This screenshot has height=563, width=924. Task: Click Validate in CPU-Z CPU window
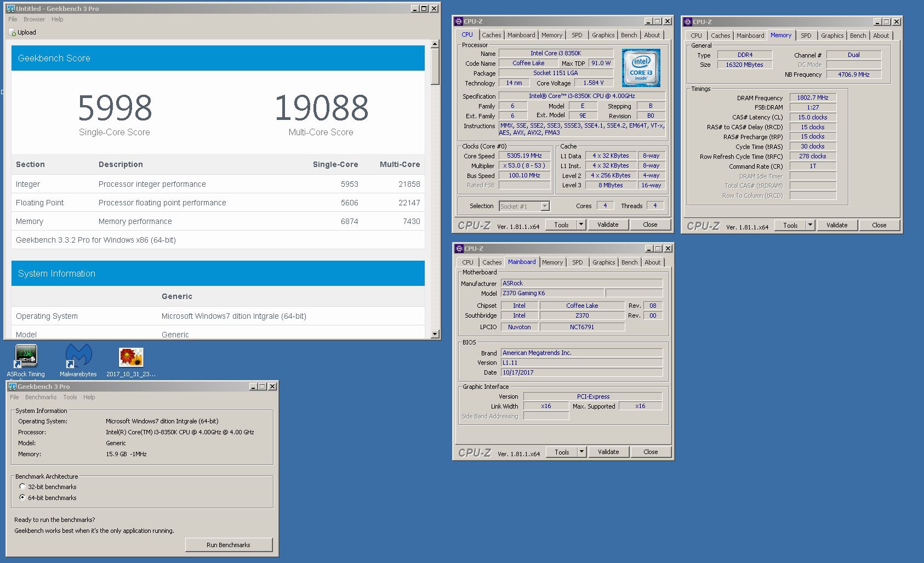tap(608, 225)
